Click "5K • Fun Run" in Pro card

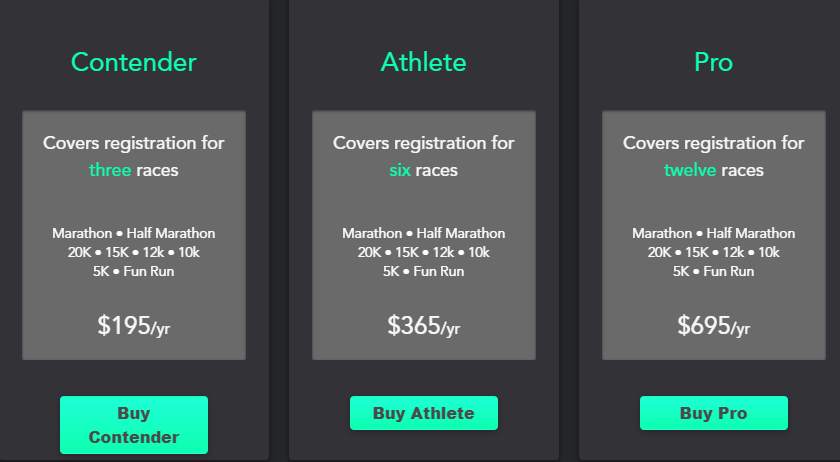click(x=714, y=271)
